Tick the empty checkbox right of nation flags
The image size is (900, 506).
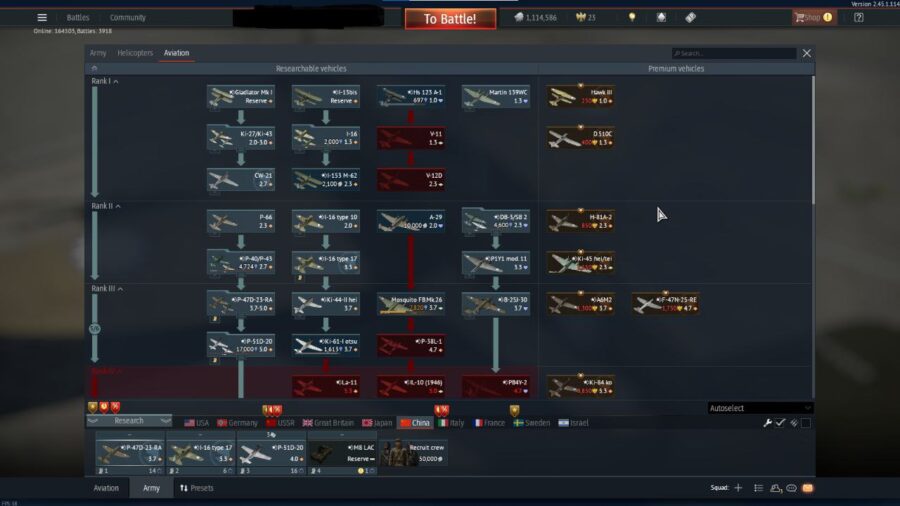tap(806, 423)
